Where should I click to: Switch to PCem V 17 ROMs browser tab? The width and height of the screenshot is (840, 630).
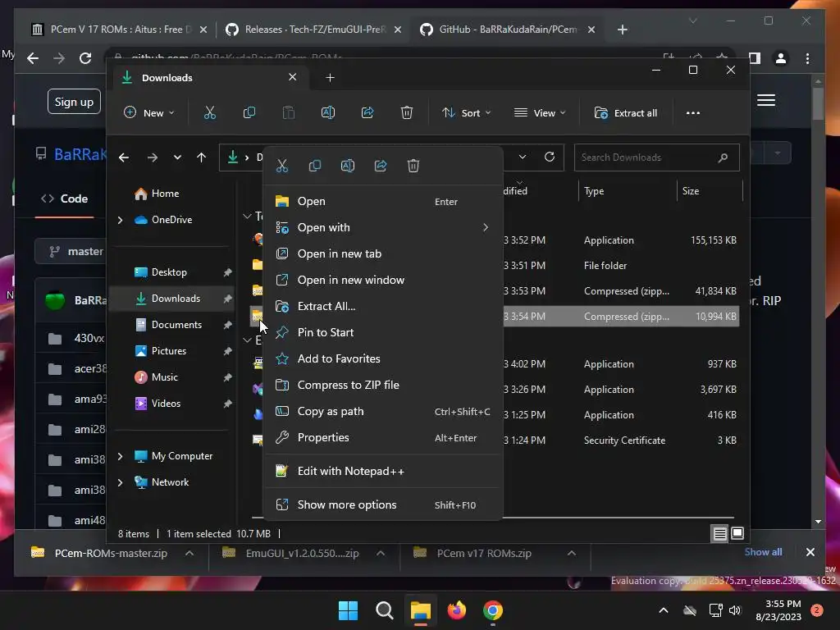119,30
